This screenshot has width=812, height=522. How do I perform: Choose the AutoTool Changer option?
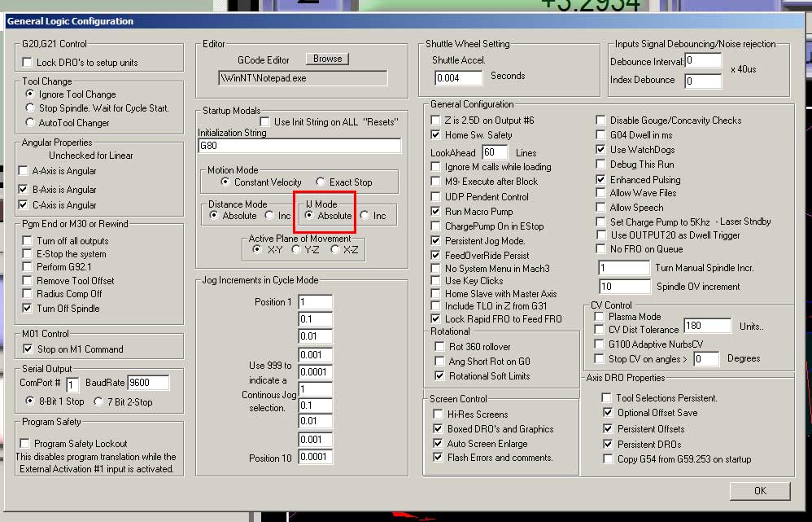point(31,122)
